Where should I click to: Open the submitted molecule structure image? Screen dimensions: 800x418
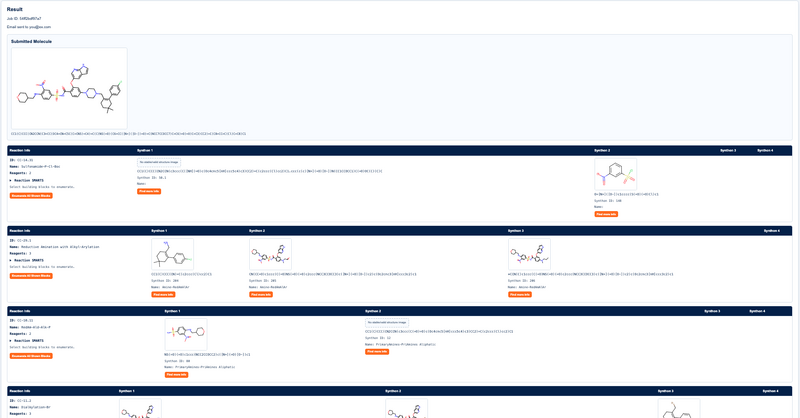[x=69, y=88]
